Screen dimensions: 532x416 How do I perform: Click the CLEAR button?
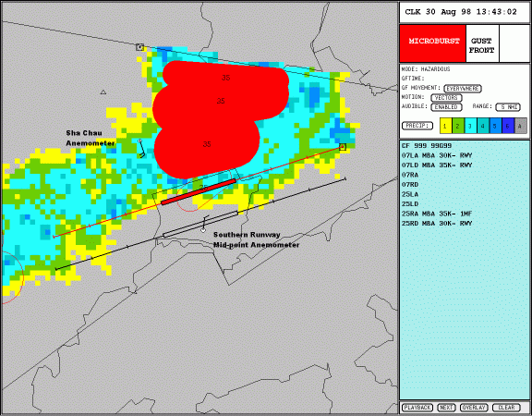[506, 407]
